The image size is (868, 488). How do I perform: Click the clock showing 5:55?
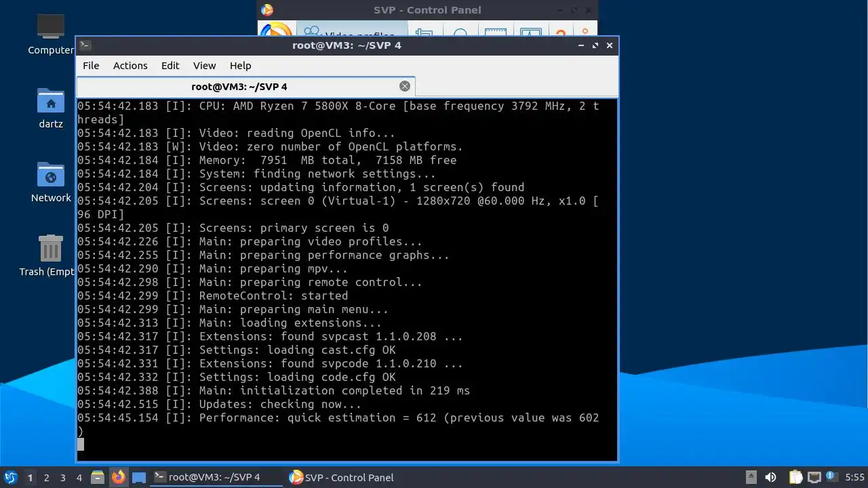pyautogui.click(x=855, y=477)
